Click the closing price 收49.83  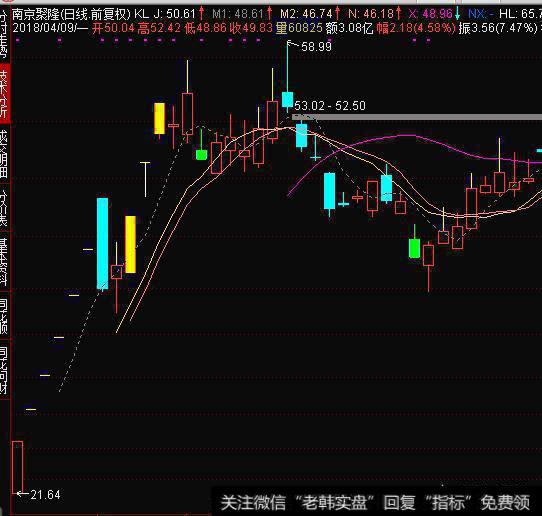[x=251, y=28]
